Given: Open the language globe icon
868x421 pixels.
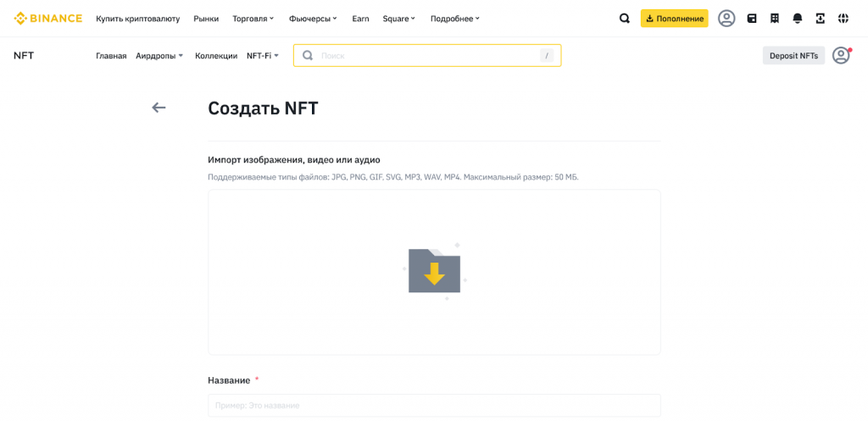Looking at the screenshot, I should click(x=843, y=18).
